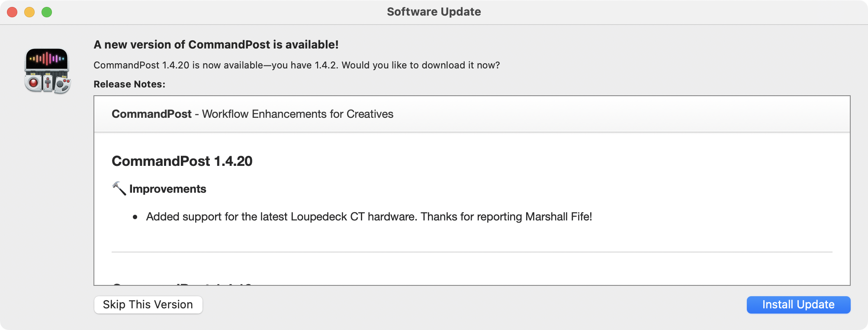Click the divider line below the improvements
868x330 pixels.
tap(472, 252)
